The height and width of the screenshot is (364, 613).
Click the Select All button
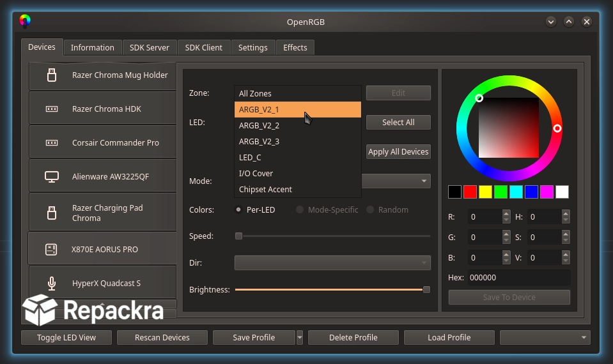[x=398, y=122]
